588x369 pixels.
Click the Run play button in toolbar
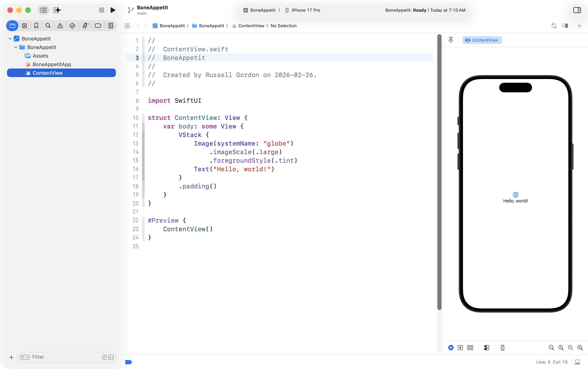click(113, 10)
